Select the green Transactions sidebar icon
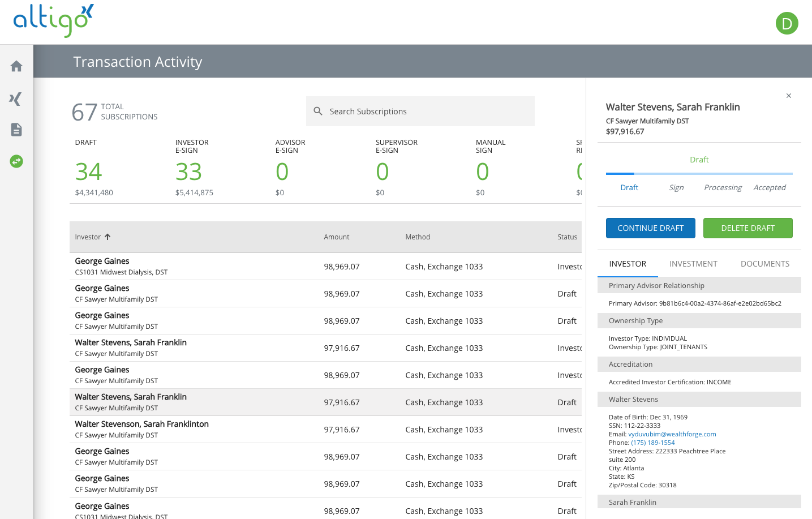This screenshot has height=519, width=812. [16, 161]
